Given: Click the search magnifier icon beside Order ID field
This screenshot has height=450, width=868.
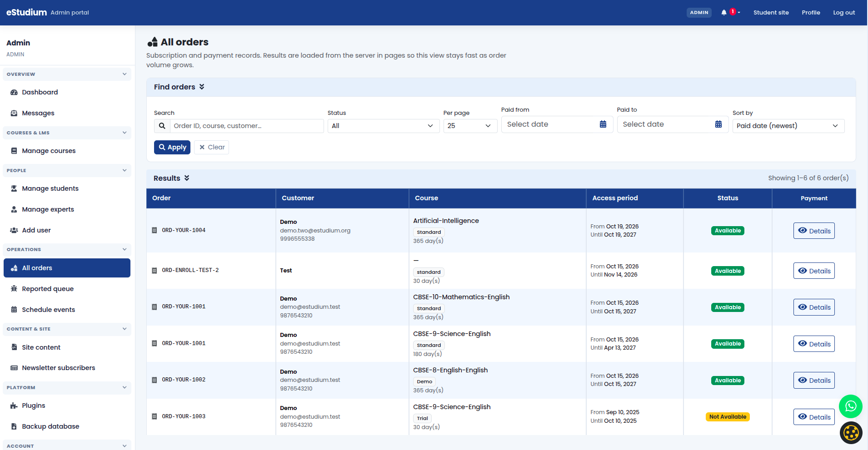Looking at the screenshot, I should pos(162,126).
